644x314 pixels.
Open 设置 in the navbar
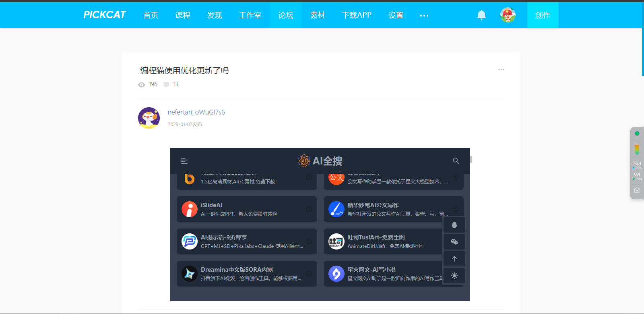click(396, 15)
